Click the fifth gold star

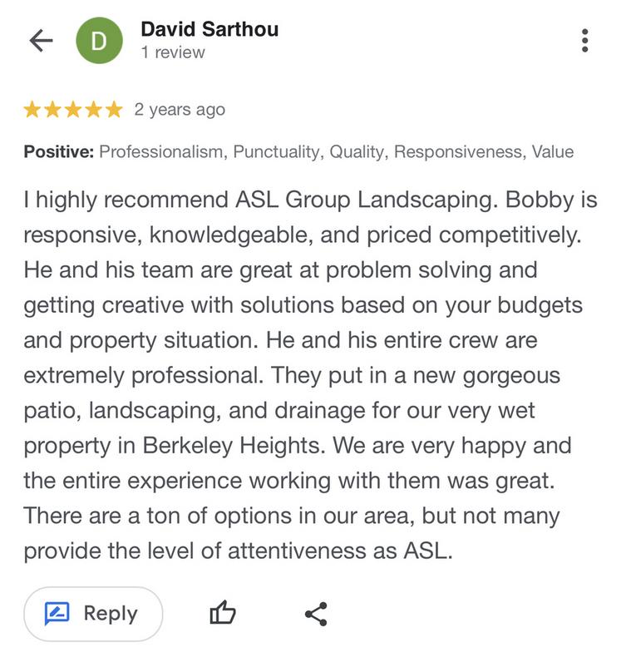(114, 109)
